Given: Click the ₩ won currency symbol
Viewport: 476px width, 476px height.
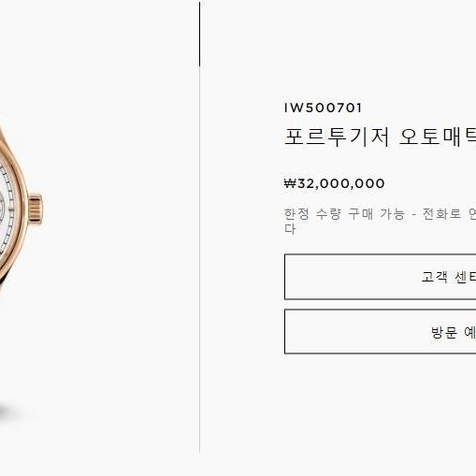Looking at the screenshot, I should [x=290, y=183].
